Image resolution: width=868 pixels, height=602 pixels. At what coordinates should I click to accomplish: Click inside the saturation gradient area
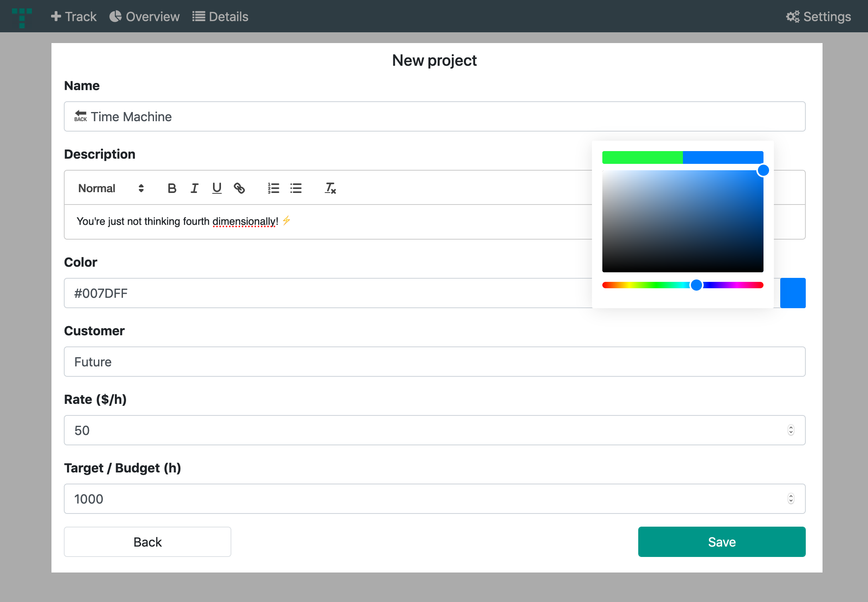[683, 221]
